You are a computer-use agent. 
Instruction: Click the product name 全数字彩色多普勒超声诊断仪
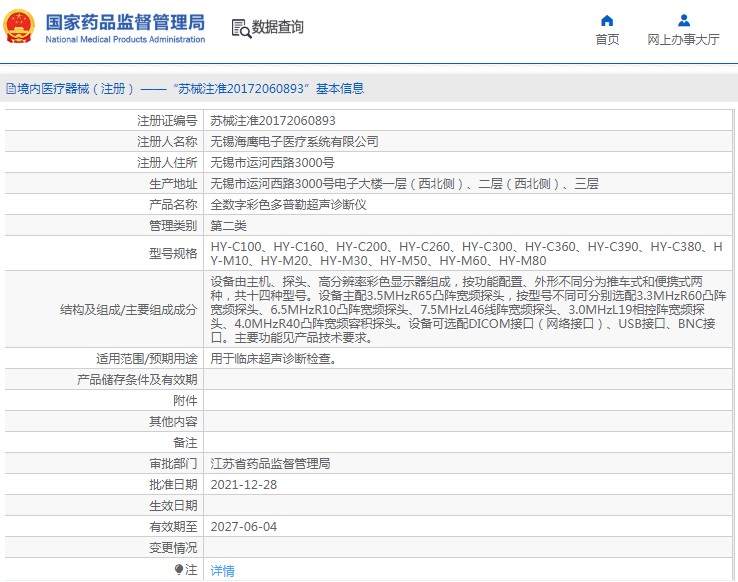(x=288, y=204)
